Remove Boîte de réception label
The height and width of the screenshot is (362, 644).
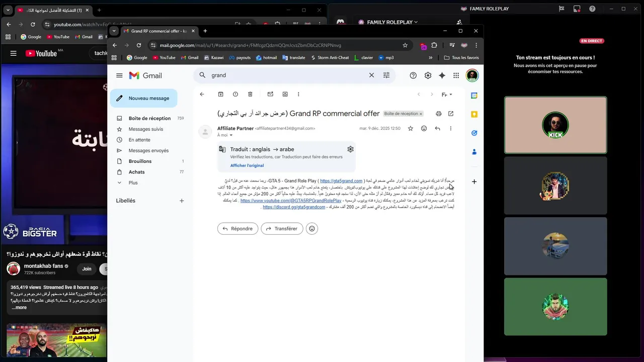[421, 114]
